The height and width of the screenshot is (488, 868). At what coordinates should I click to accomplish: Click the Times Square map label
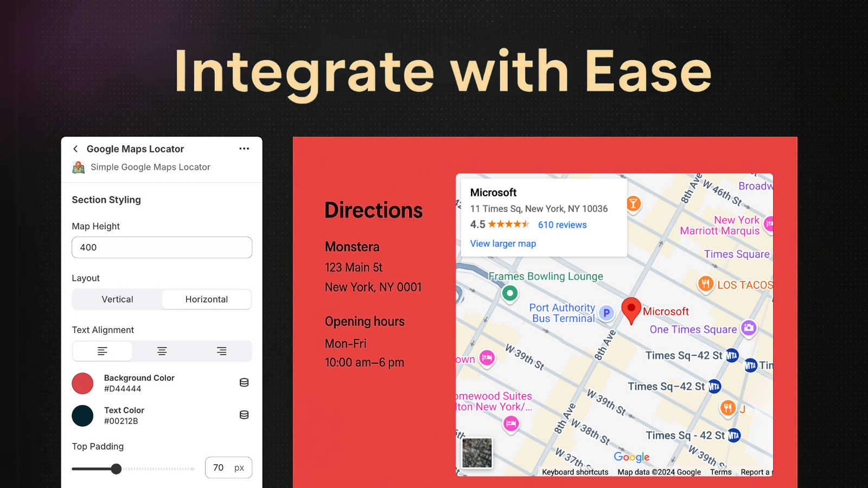[737, 254]
